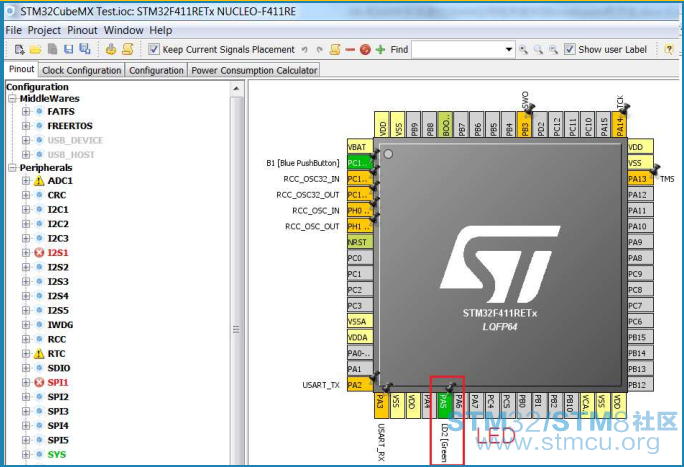Select I2C1 in the peripherals tree
This screenshot has width=684, height=467.
pos(58,210)
